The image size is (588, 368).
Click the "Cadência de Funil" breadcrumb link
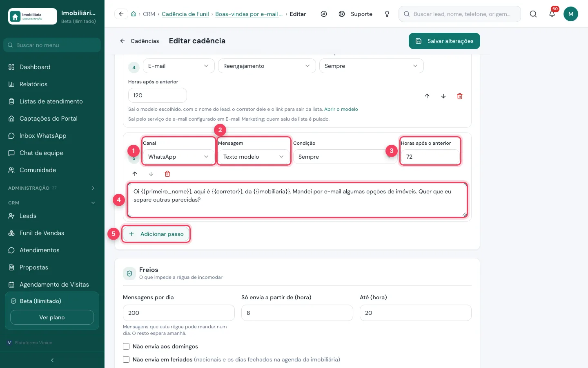pyautogui.click(x=185, y=14)
